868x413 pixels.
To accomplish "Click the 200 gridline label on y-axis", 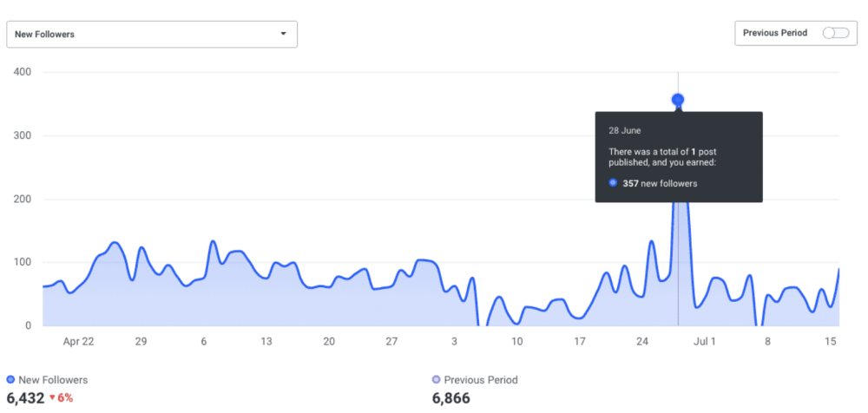I will (x=23, y=199).
